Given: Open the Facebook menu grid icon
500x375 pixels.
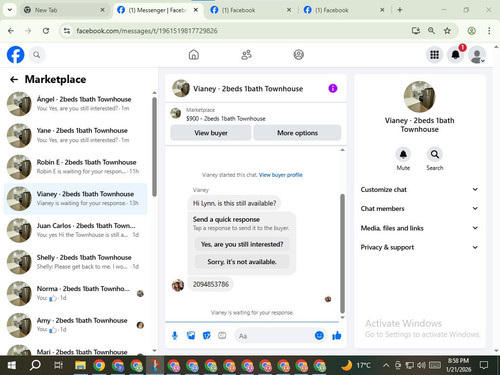Looking at the screenshot, I should pos(434,55).
